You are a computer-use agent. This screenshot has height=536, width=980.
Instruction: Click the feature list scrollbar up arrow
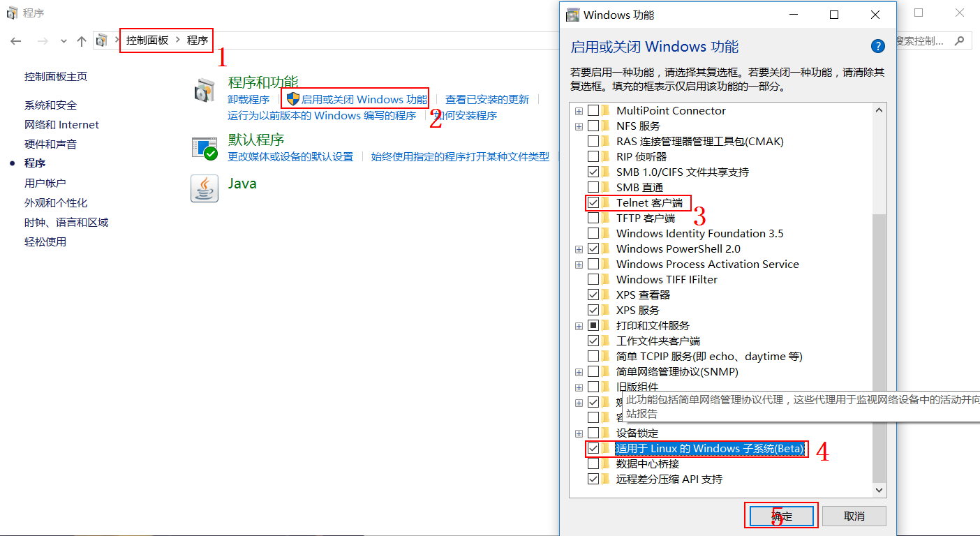click(x=879, y=110)
